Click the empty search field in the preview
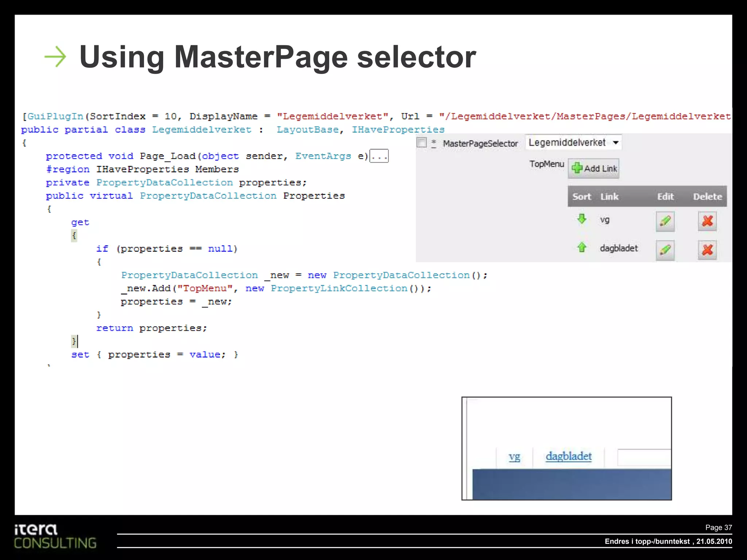747x560 pixels. click(644, 458)
